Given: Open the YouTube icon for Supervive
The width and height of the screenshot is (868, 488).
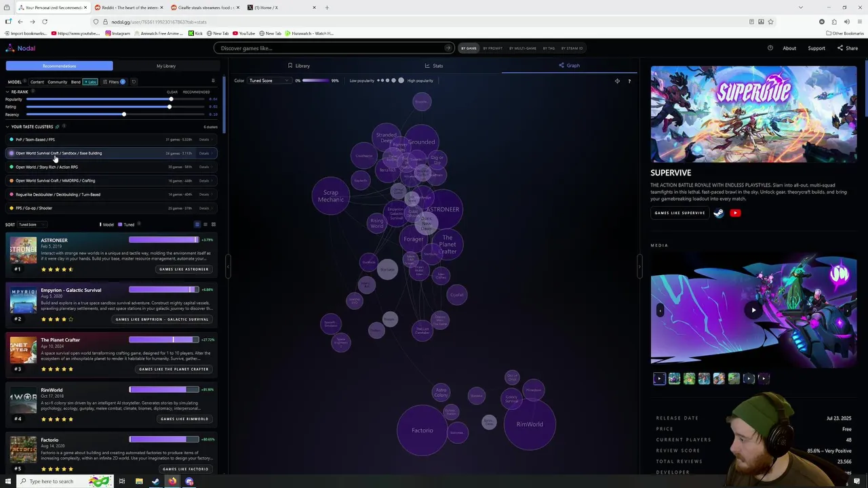Looking at the screenshot, I should point(735,213).
